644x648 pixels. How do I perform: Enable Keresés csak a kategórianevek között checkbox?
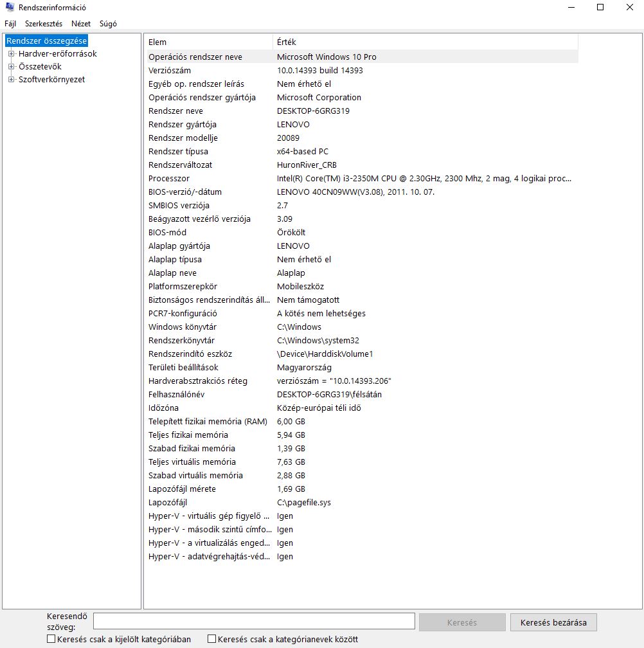[x=211, y=639]
